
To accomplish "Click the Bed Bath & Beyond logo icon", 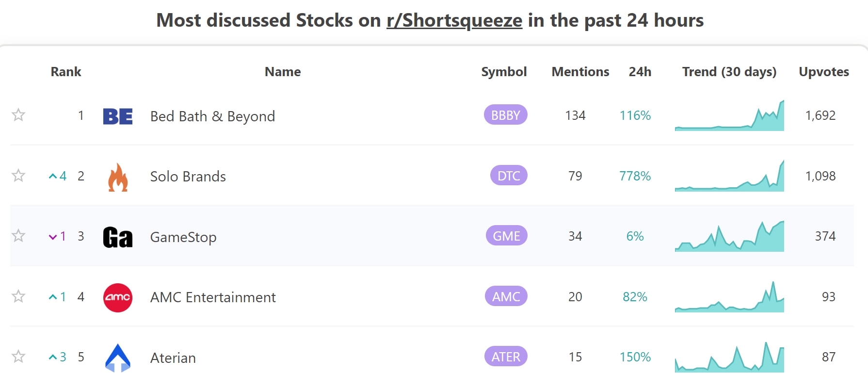I will (118, 116).
